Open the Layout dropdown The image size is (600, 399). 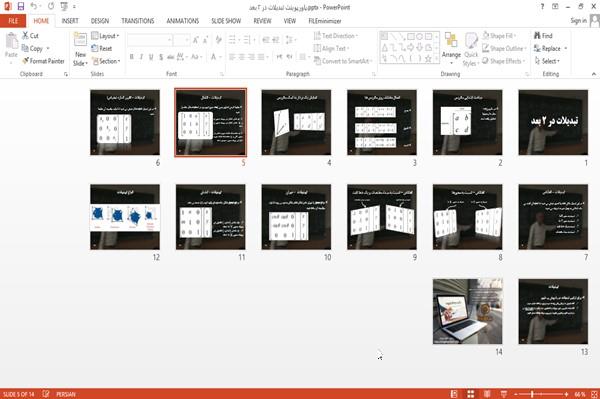(105, 36)
